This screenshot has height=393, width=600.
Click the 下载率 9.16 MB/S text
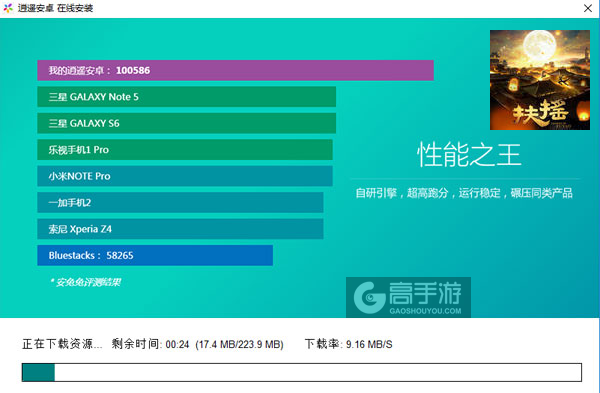click(349, 344)
